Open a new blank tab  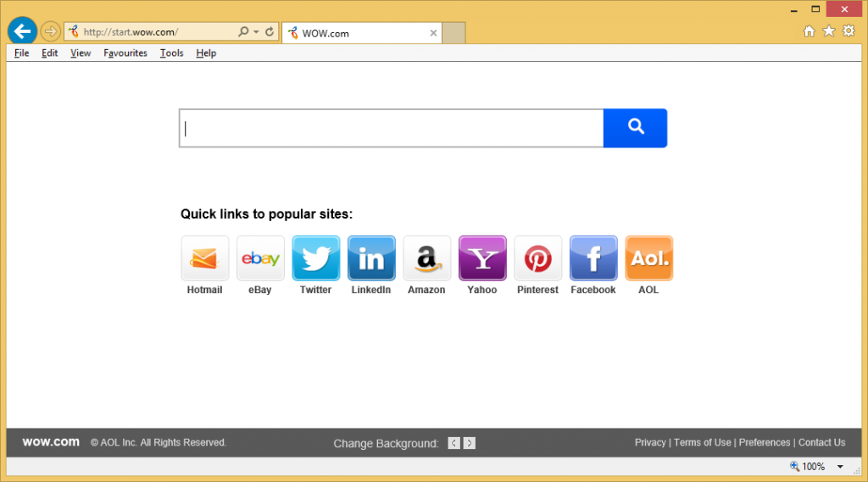(x=453, y=33)
